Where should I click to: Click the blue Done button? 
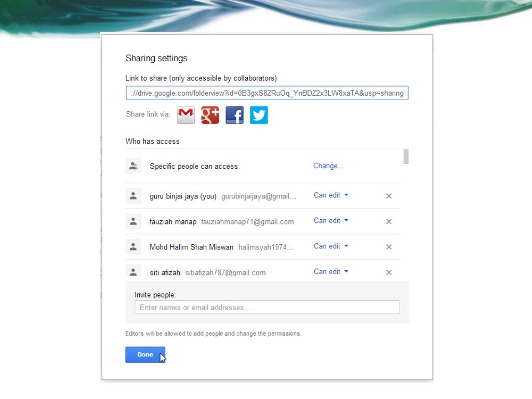pos(145,354)
